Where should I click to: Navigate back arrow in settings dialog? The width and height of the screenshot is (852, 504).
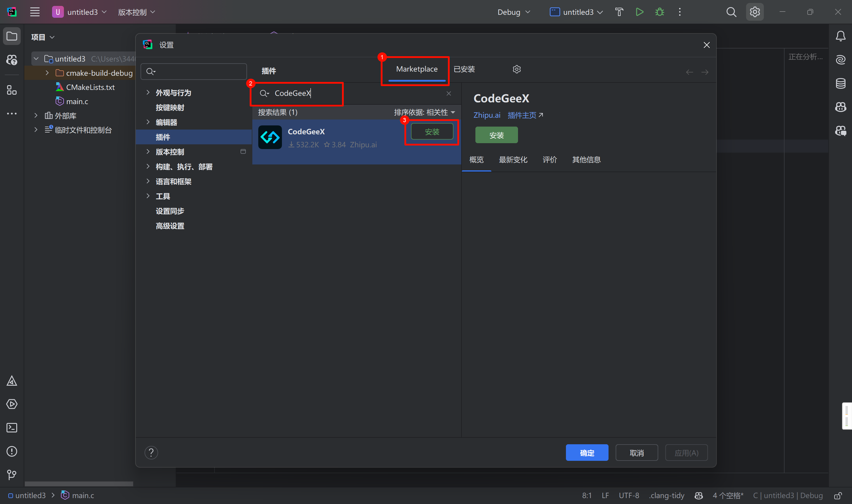click(x=689, y=72)
